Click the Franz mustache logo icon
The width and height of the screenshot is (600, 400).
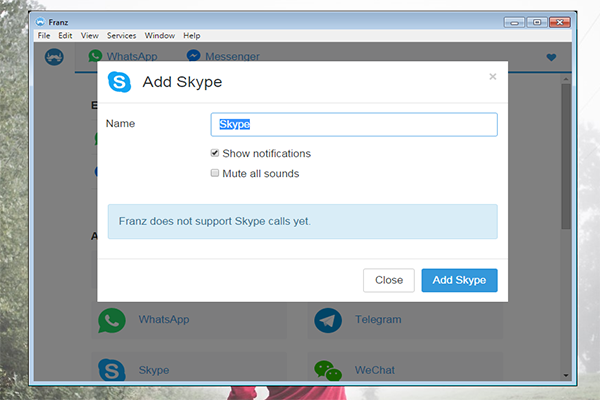click(54, 57)
